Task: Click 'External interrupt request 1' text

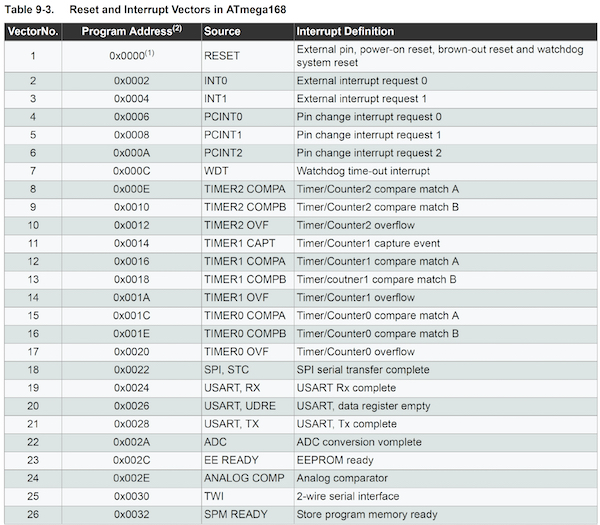Action: pos(362,99)
